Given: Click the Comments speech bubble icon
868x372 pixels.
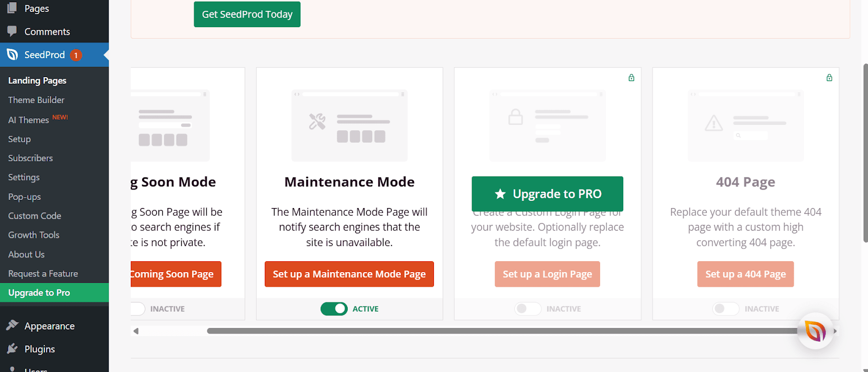Looking at the screenshot, I should pos(12,31).
